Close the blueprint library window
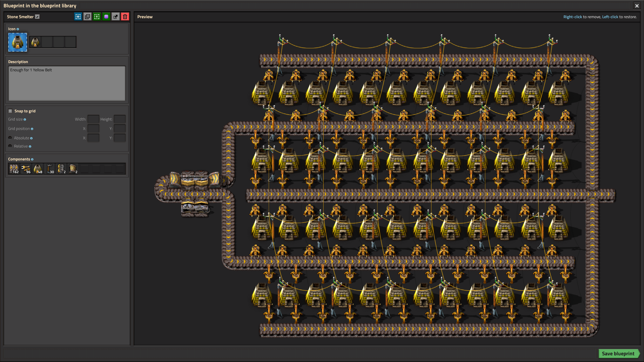This screenshot has width=644, height=362. 637,6
